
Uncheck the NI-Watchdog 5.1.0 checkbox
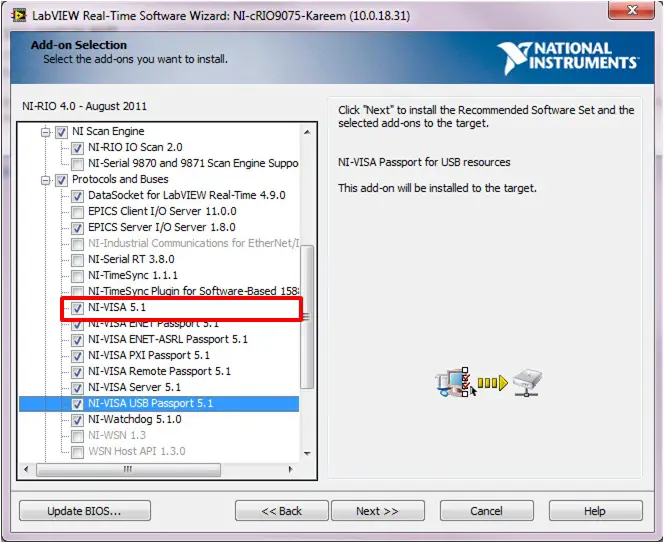tap(77, 420)
